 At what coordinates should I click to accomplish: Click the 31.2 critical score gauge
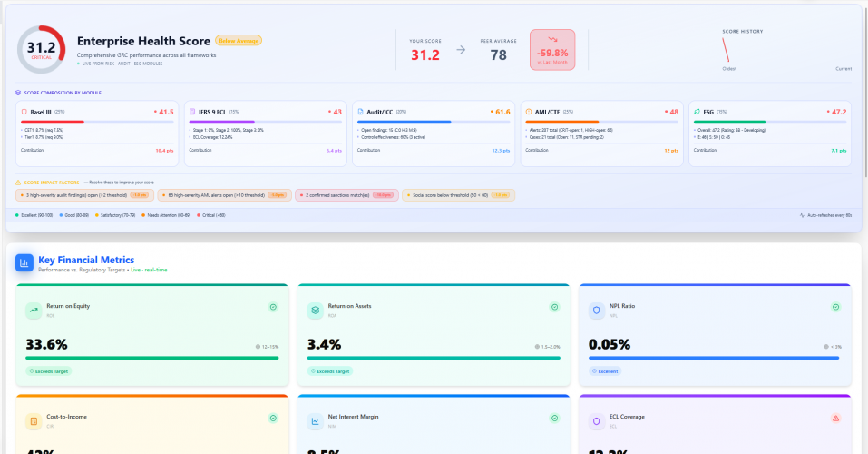coord(42,49)
